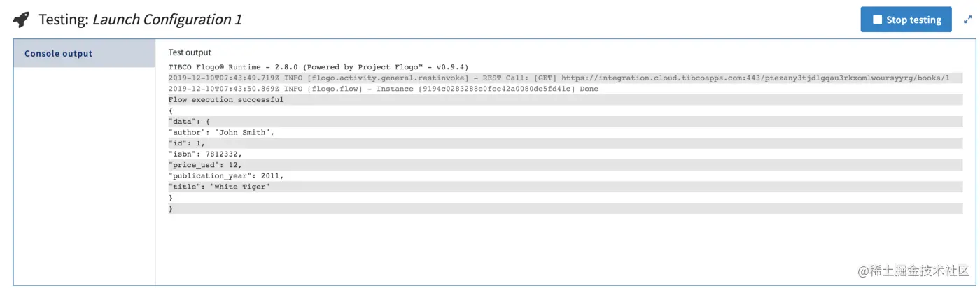The width and height of the screenshot is (980, 288).
Task: Click the "title": "White Tiger" line
Action: coord(566,187)
